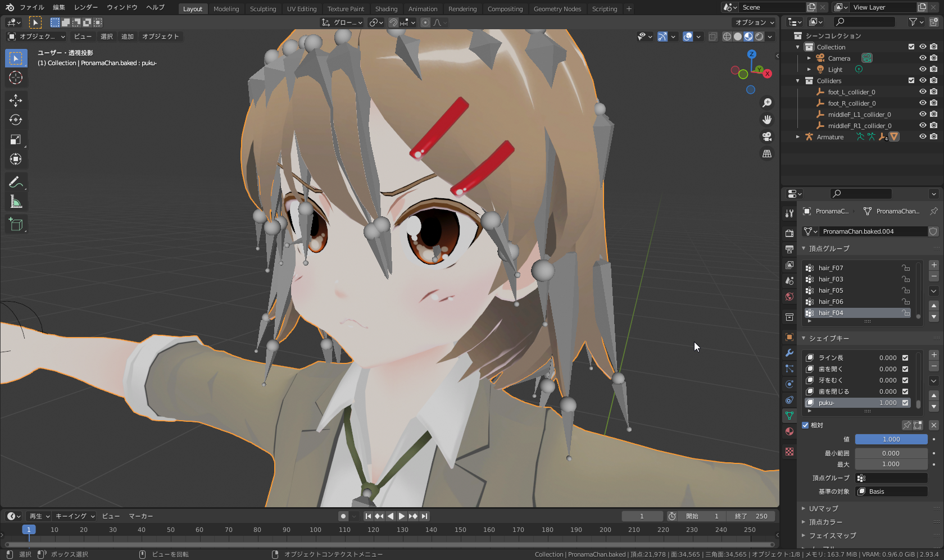Open the Output properties tab
944x560 pixels.
(x=789, y=249)
